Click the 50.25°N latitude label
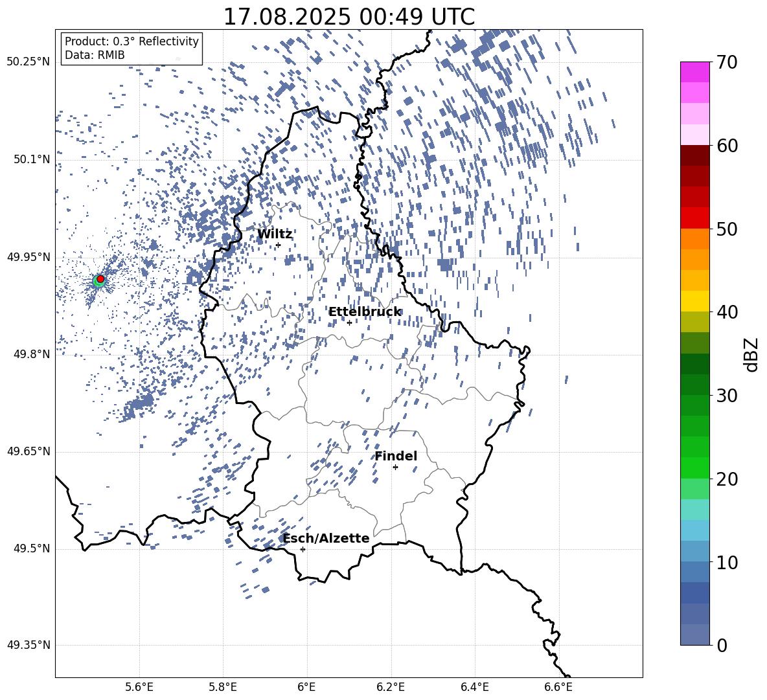Viewport: 767px width, 700px height. pyautogui.click(x=29, y=62)
